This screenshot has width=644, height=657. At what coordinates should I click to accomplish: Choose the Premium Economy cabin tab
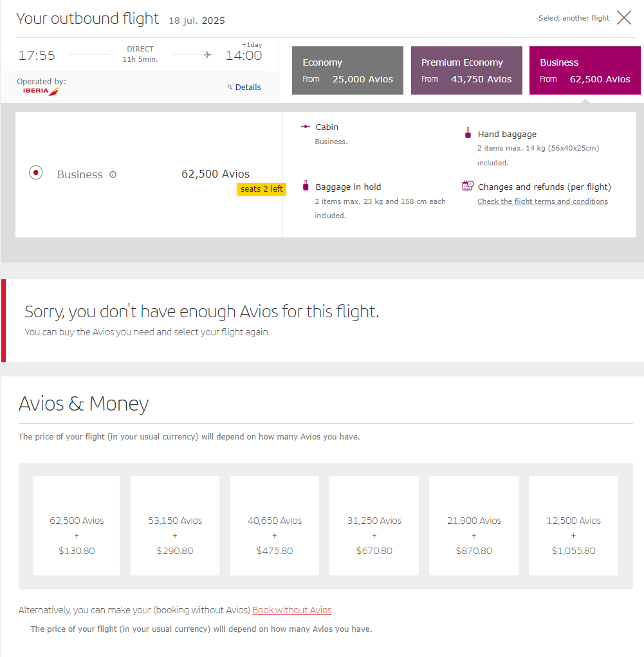click(x=466, y=71)
